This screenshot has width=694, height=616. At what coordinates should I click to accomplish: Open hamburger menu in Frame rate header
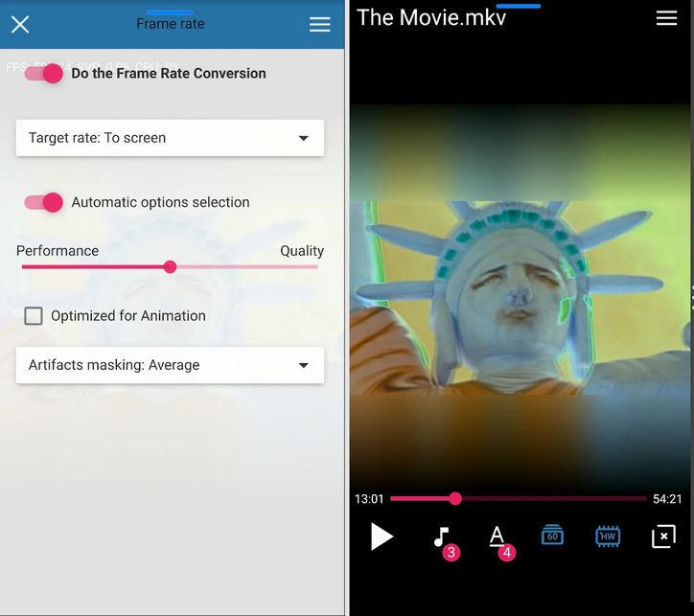click(319, 24)
